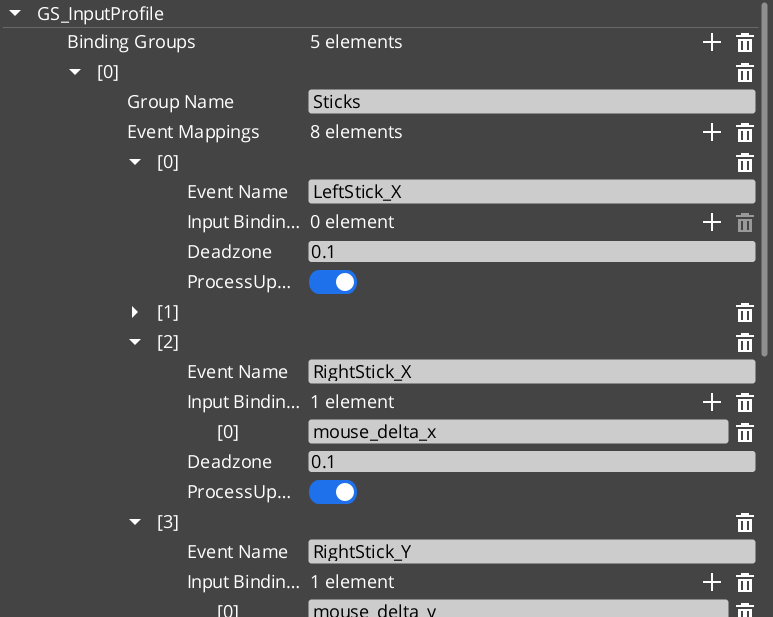Click the mouse_delta_x binding field
773x617 pixels.
pyautogui.click(x=518, y=432)
